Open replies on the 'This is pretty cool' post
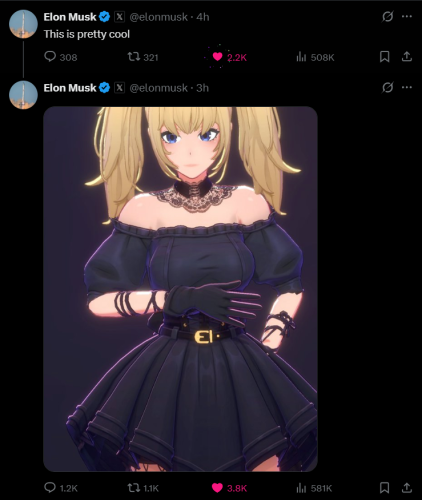The width and height of the screenshot is (422, 500). (60, 57)
